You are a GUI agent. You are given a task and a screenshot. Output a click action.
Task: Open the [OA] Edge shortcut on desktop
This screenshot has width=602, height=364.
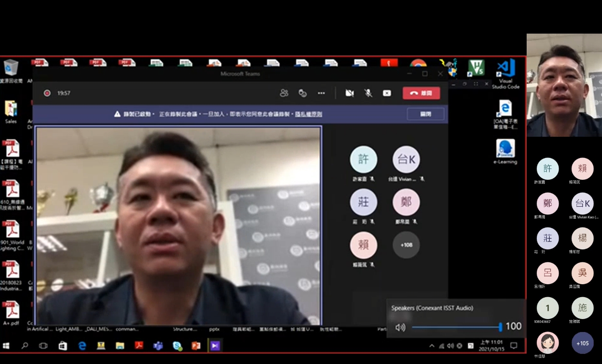click(x=505, y=114)
